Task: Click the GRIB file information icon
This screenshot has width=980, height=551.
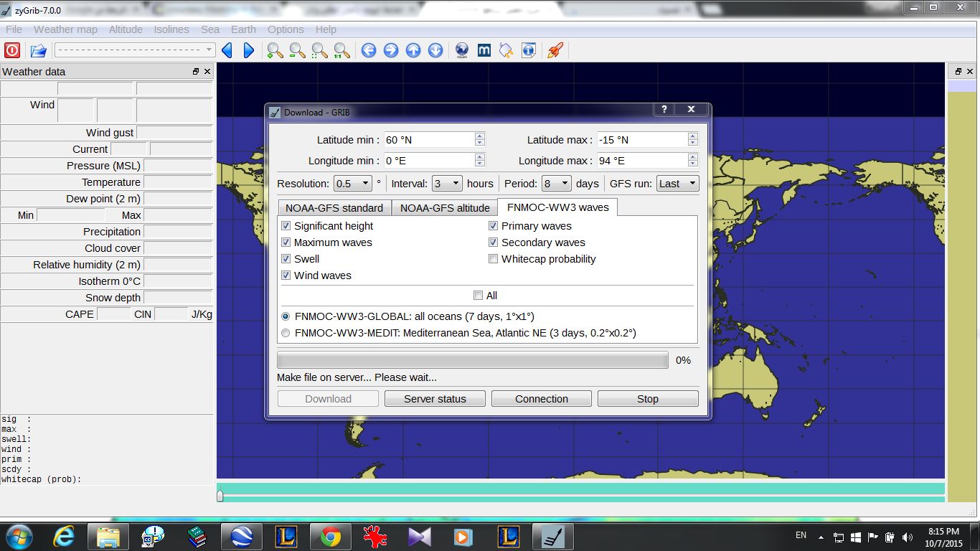Action: [529, 50]
